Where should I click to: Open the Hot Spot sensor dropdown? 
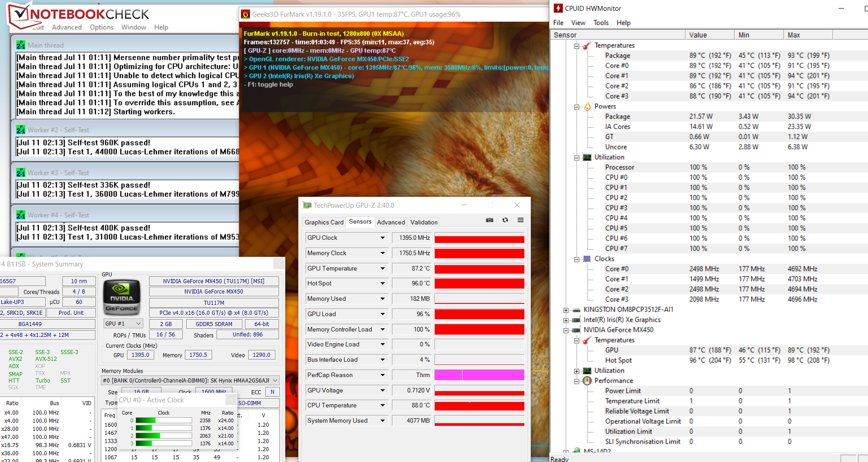tap(382, 284)
